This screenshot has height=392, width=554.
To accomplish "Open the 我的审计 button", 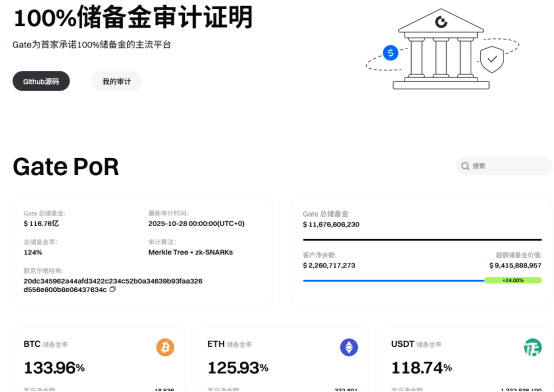I will point(117,81).
